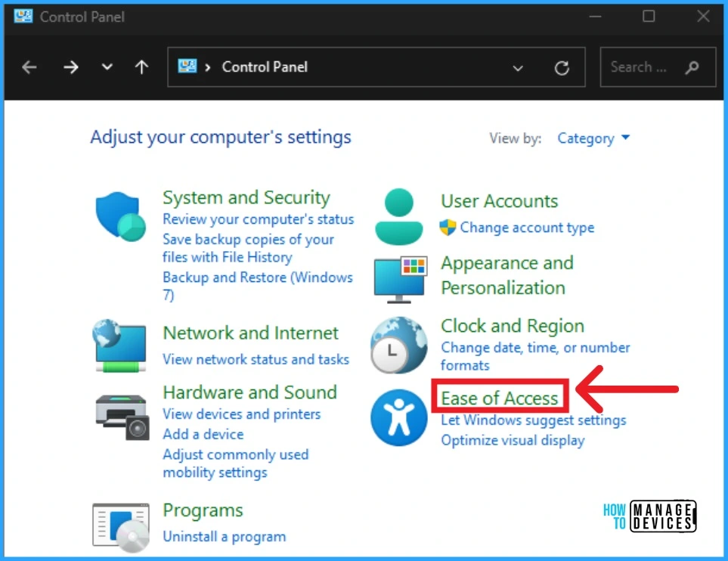Open Save backup copies with File History

pyautogui.click(x=248, y=248)
